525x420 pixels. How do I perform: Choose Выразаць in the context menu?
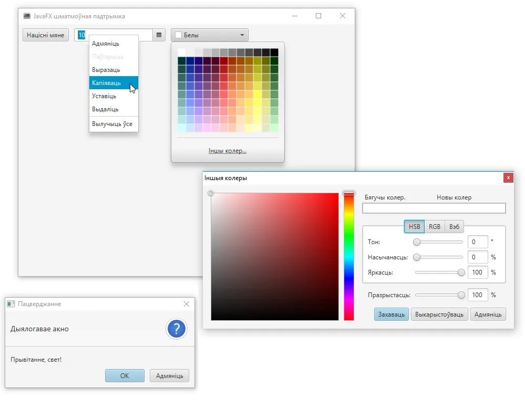pos(114,70)
